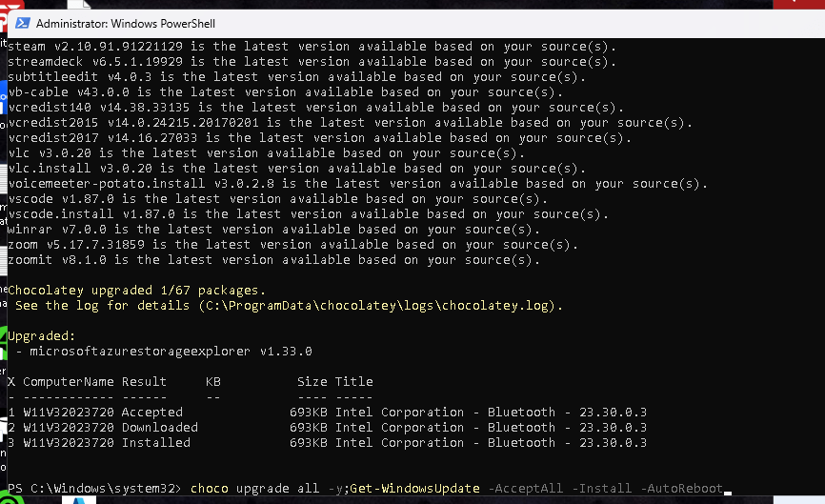The width and height of the screenshot is (825, 504).
Task: Click the steam v2.10.91.91221129 output line
Action: point(312,47)
